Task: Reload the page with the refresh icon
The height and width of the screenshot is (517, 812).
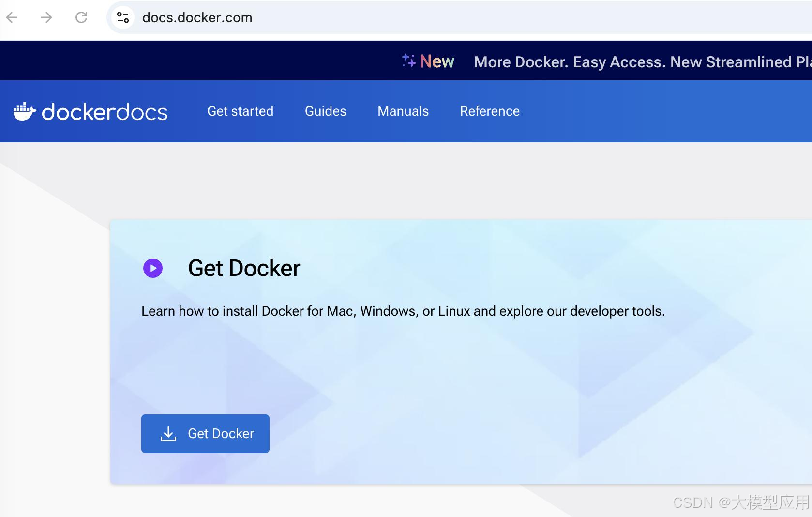Action: coord(81,18)
